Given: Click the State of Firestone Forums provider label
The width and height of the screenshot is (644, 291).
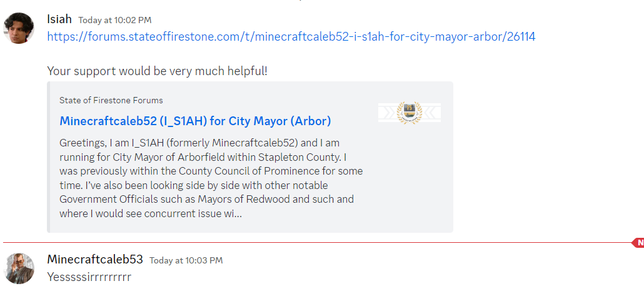Looking at the screenshot, I should click(x=111, y=100).
